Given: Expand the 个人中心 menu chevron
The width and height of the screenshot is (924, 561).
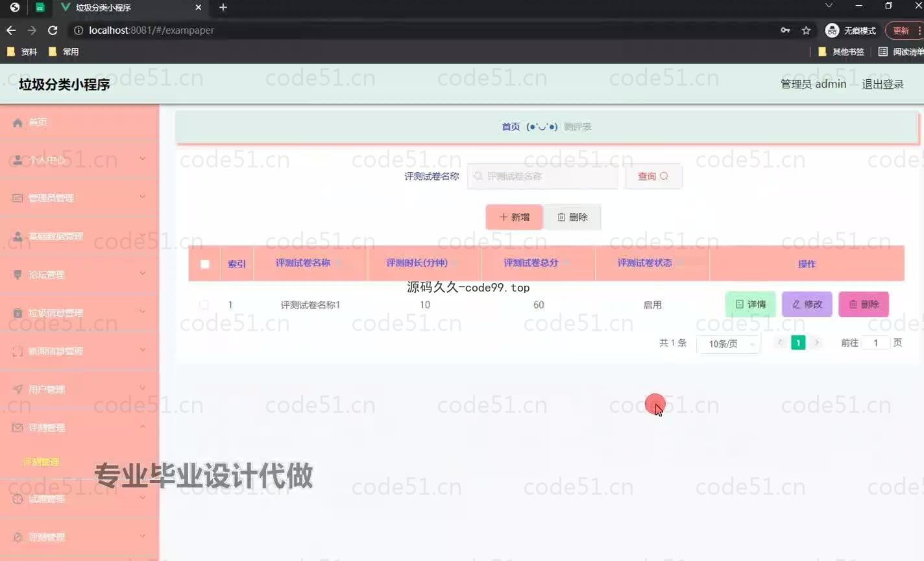Looking at the screenshot, I should point(143,158).
